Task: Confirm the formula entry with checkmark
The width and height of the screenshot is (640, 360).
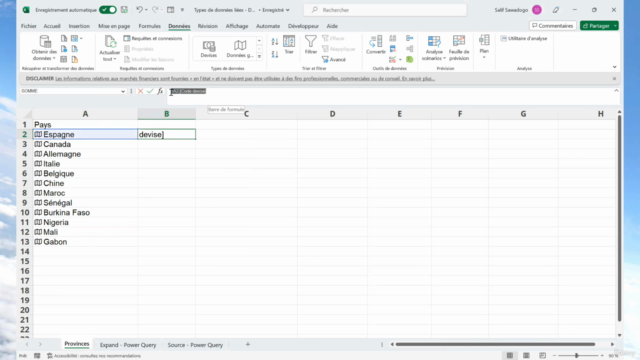Action: (150, 91)
